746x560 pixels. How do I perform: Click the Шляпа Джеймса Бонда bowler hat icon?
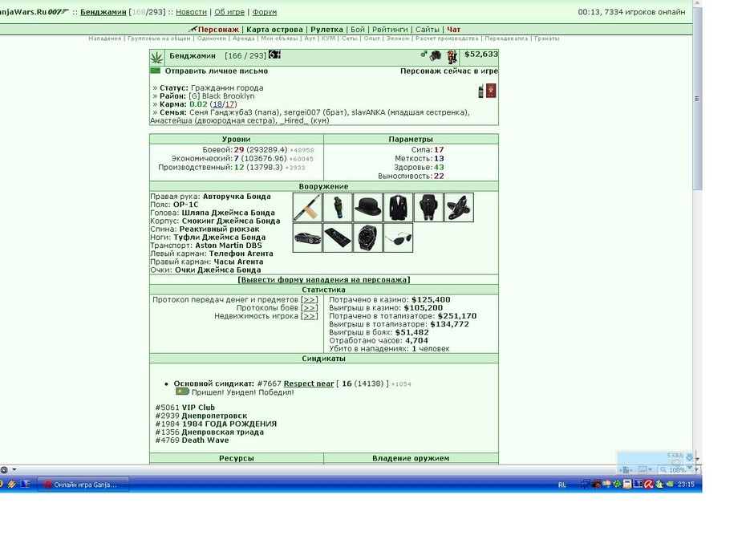367,208
